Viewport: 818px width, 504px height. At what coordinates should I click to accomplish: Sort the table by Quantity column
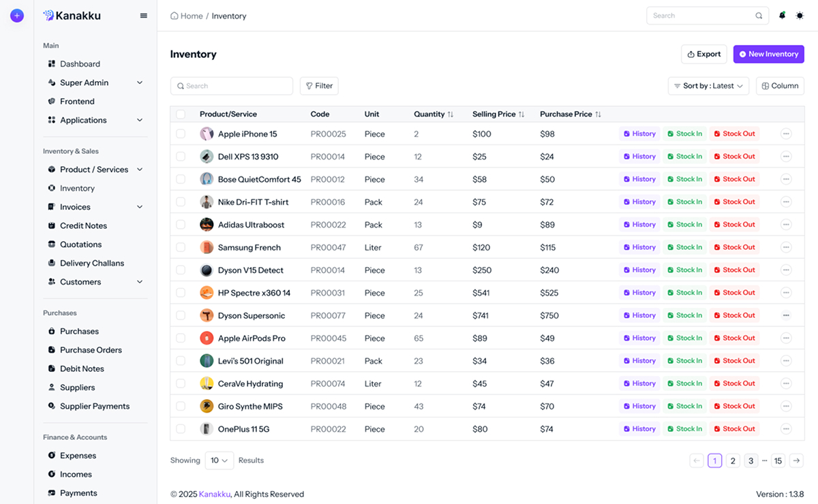click(451, 114)
